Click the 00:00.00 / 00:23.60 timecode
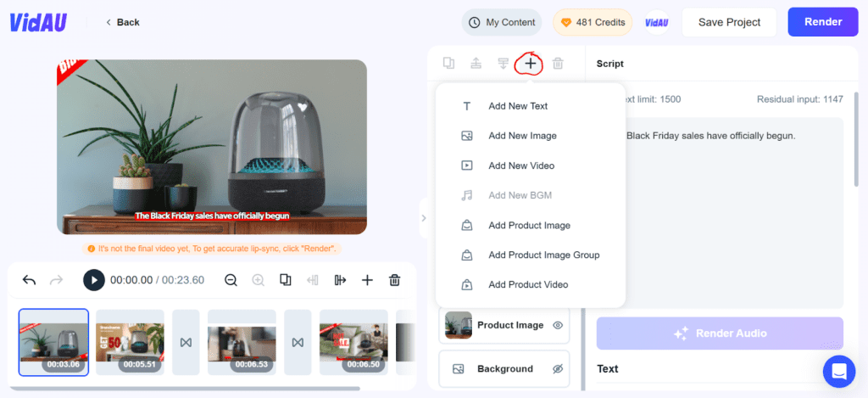The width and height of the screenshot is (868, 398). coord(157,281)
